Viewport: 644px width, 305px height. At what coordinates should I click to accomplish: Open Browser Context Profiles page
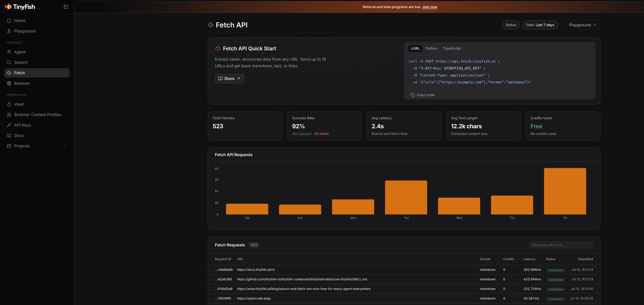click(x=37, y=115)
